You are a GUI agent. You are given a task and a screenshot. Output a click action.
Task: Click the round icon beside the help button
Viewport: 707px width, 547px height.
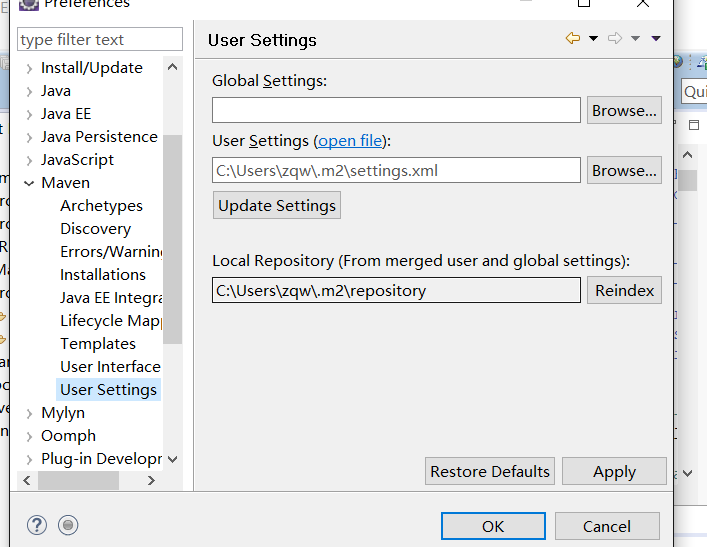click(x=68, y=525)
